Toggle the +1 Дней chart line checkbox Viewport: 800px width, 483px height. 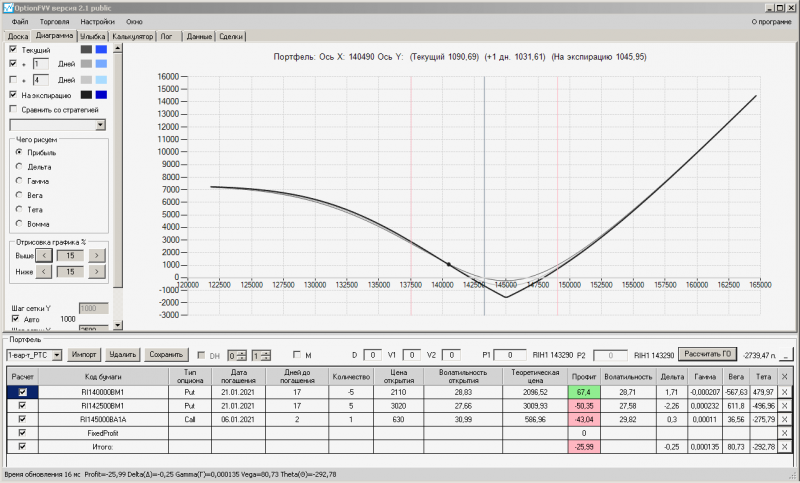coord(13,64)
